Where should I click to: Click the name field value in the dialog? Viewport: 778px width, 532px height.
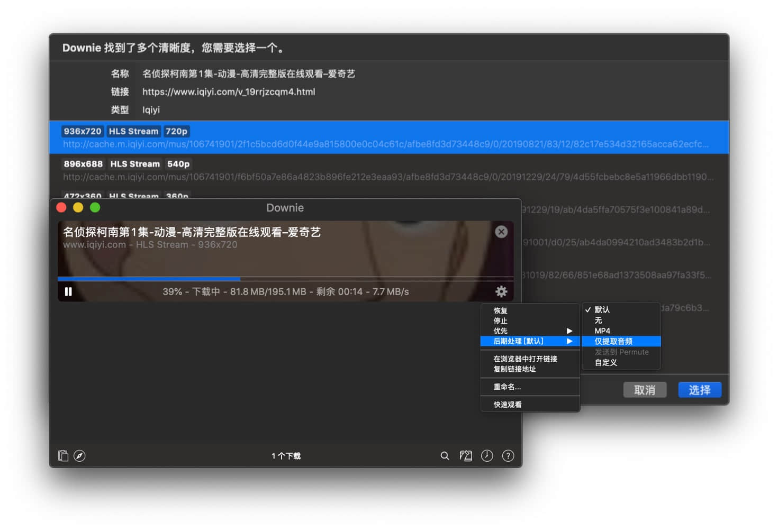[248, 74]
